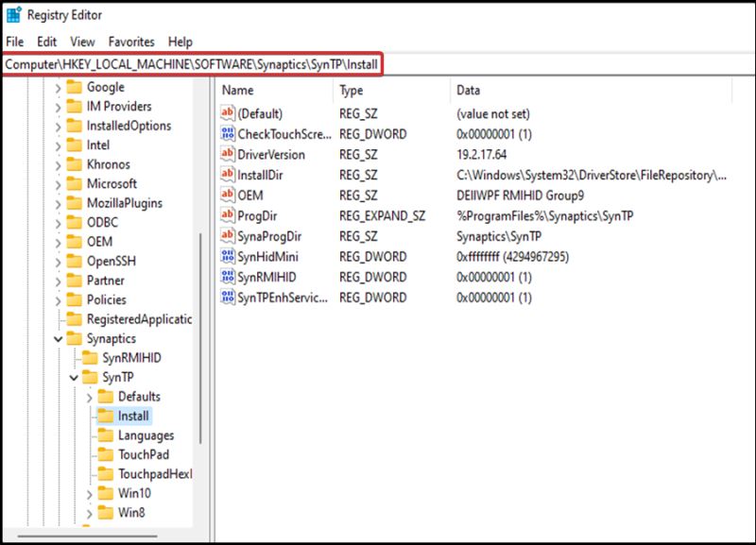
Task: Expand the Defaults key node
Action: pos(89,397)
